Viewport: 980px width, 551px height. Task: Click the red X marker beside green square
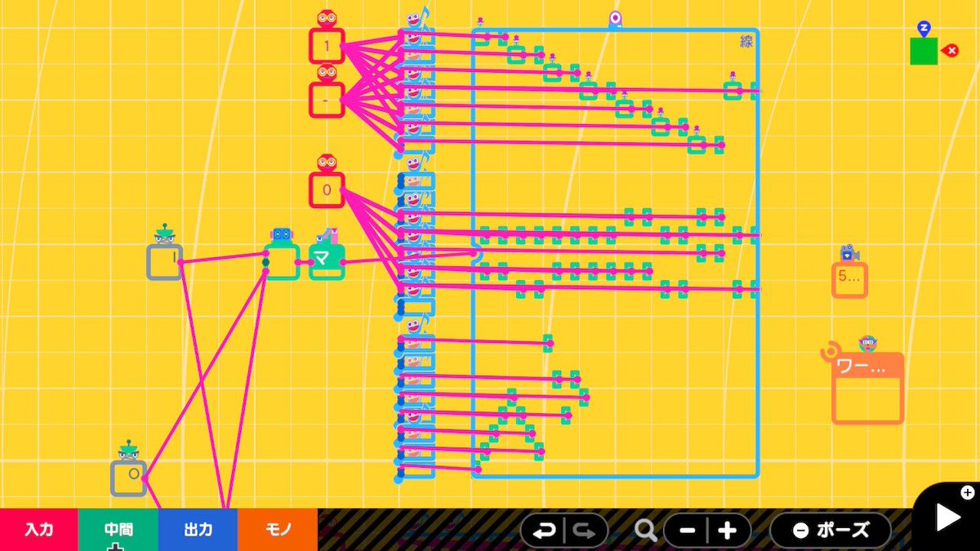coord(950,51)
